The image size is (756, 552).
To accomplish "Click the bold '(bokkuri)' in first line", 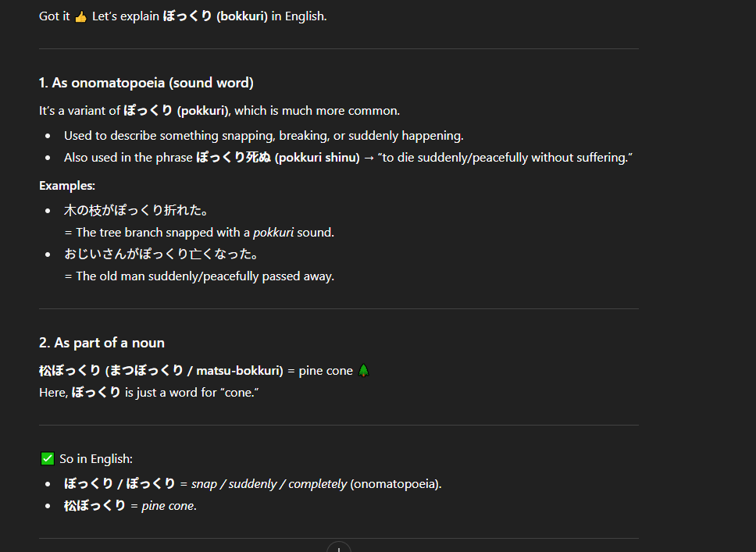I will tap(242, 16).
